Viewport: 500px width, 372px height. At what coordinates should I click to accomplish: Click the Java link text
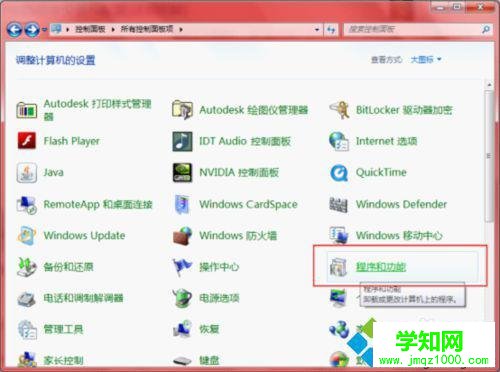[54, 172]
